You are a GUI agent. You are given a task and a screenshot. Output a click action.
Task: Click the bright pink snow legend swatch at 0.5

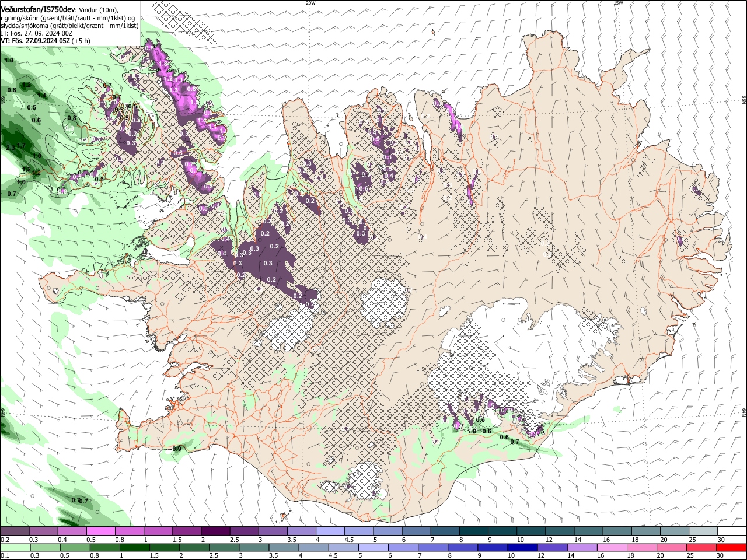coord(100,531)
